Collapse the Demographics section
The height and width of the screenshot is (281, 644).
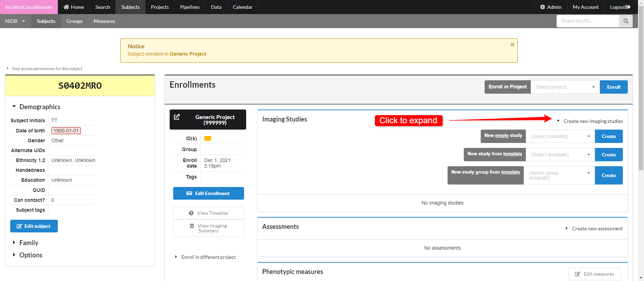pyautogui.click(x=36, y=107)
